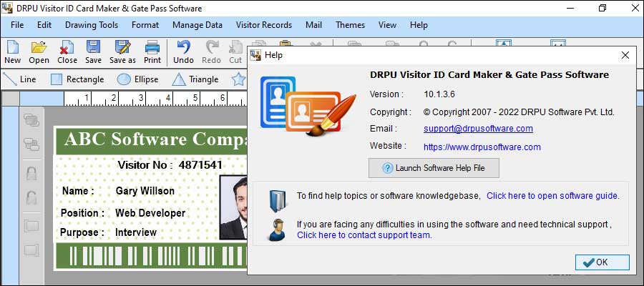
Task: Create a new card with New icon
Action: pyautogui.click(x=12, y=51)
